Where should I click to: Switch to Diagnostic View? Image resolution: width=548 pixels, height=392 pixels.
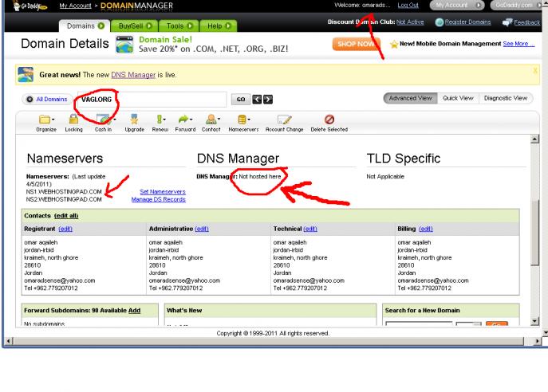506,99
